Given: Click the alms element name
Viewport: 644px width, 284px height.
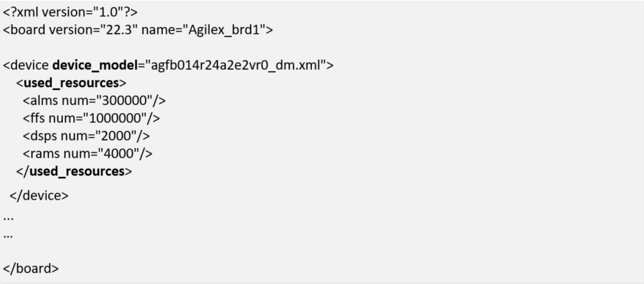Looking at the screenshot, I should (x=45, y=100).
